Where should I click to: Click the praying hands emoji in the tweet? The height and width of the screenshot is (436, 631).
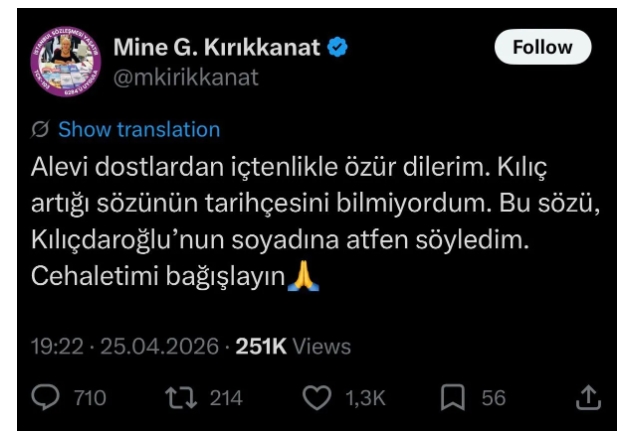coord(304,276)
